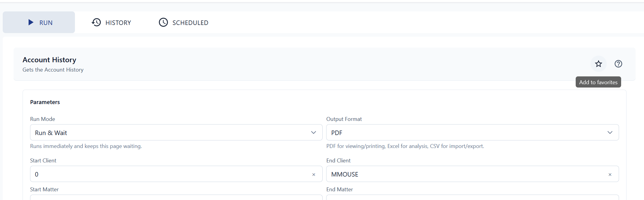This screenshot has height=200, width=644.
Task: Expand Run Mode using its chevron arrow
Action: click(314, 133)
